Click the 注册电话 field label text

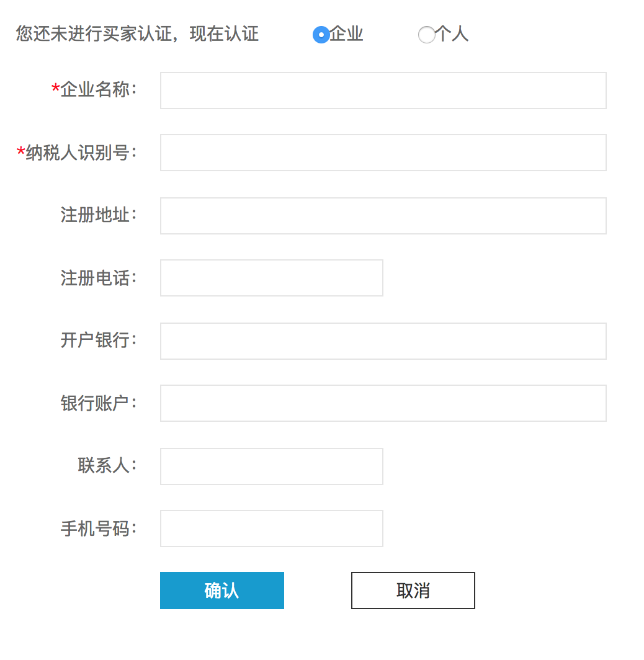coord(95,278)
